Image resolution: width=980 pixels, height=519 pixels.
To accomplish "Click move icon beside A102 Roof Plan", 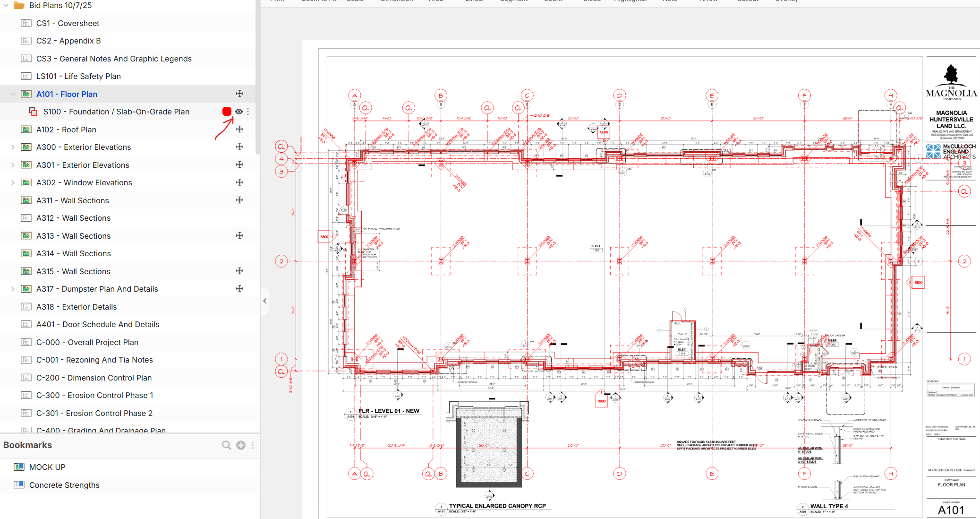I will [x=240, y=129].
